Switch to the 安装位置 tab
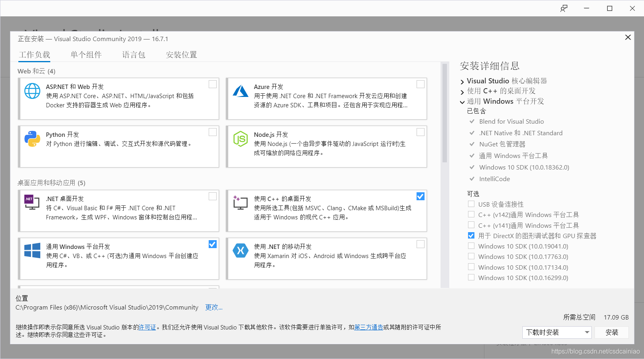 [182, 55]
